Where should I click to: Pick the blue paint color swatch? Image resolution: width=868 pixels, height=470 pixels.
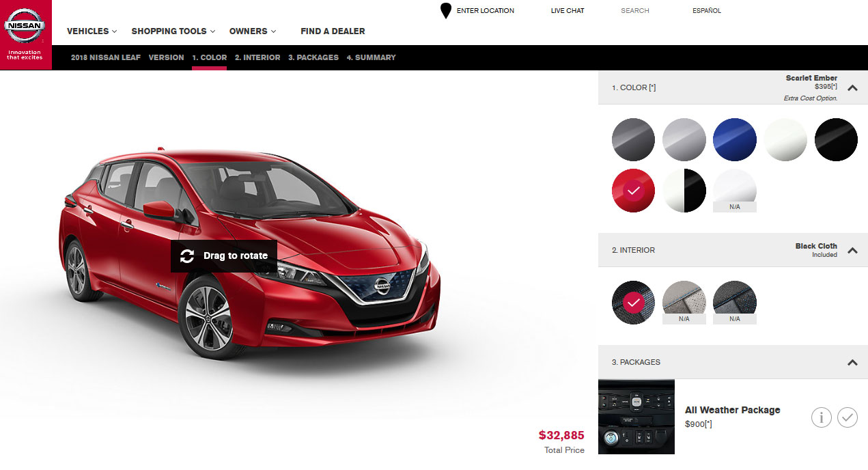pyautogui.click(x=734, y=139)
